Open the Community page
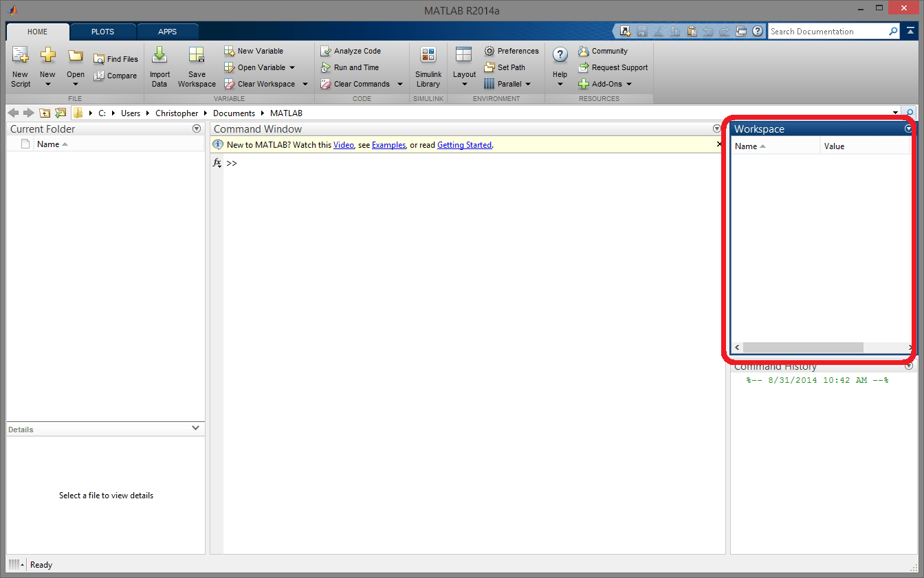 (603, 51)
